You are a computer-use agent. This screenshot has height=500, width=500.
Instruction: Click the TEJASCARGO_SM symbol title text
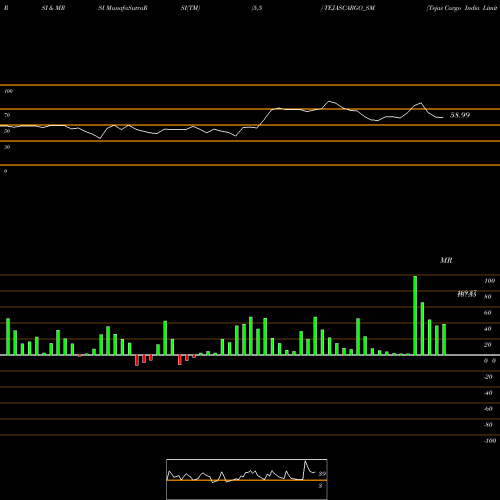[x=349, y=8]
